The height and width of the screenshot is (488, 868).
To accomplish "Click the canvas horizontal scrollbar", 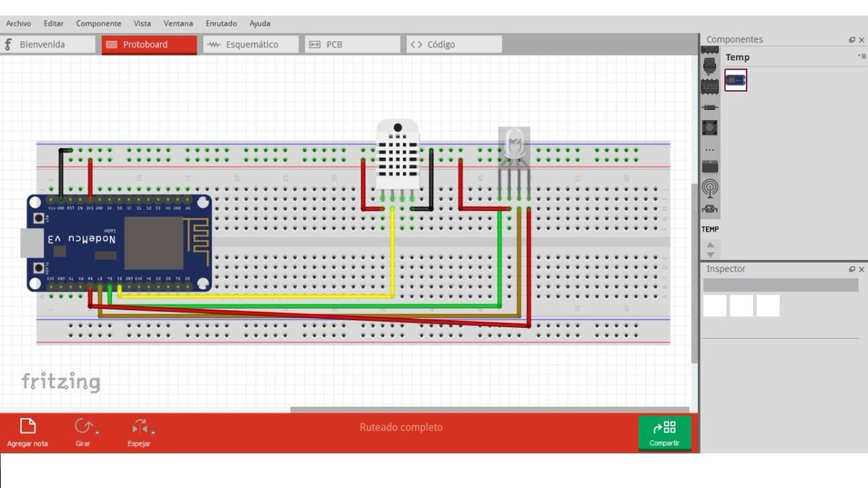I will point(490,410).
